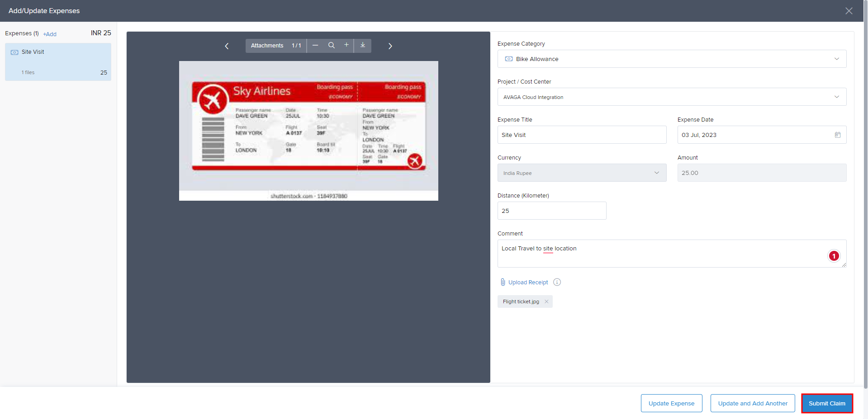Click the Upload Receipt link
Viewport: 868px width, 419px height.
click(527, 282)
